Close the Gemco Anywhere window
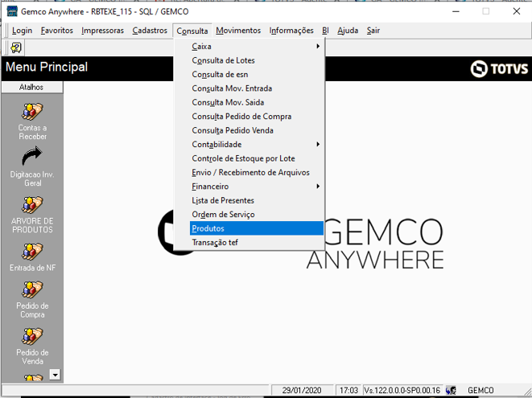 tap(517, 11)
